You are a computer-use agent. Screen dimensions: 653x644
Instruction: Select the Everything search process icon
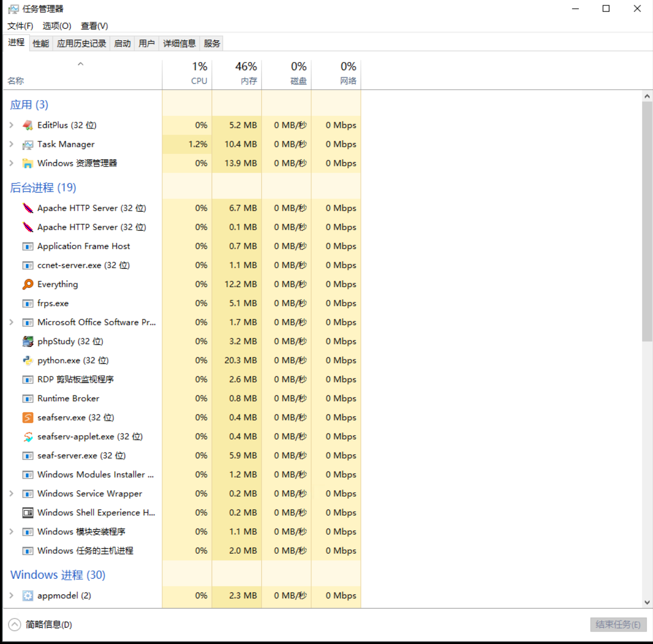pyautogui.click(x=28, y=284)
